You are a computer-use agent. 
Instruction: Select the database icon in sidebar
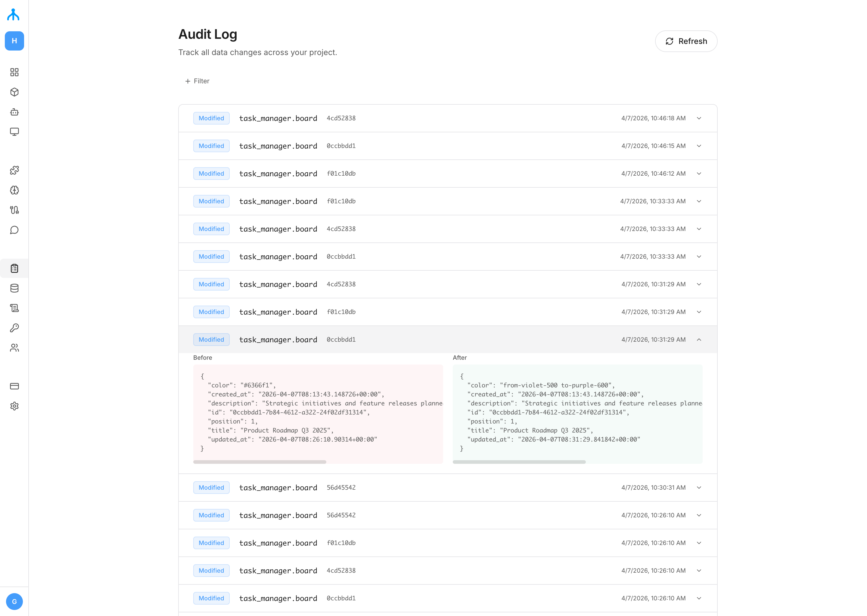14,288
